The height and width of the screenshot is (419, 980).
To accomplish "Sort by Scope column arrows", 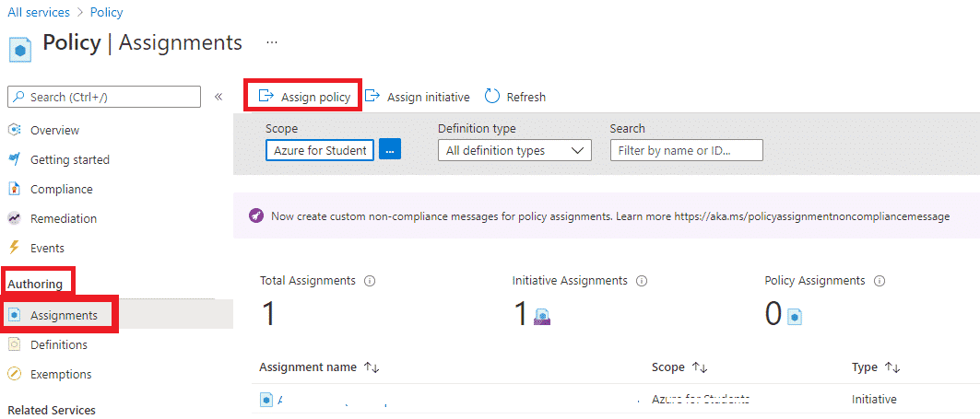I will click(x=700, y=367).
